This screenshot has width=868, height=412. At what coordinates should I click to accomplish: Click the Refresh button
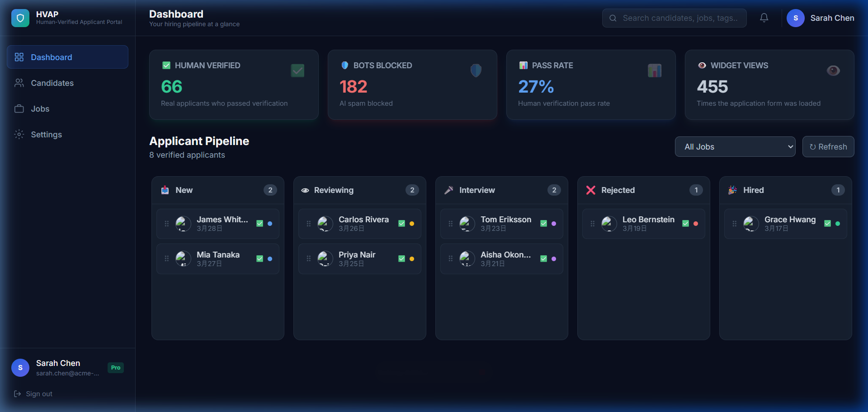tap(828, 146)
